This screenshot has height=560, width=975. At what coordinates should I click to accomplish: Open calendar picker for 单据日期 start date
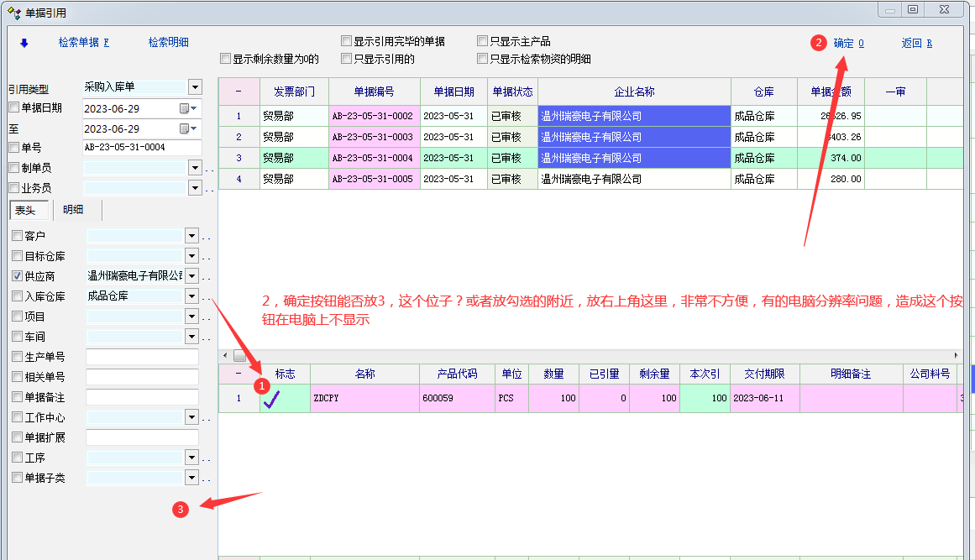pyautogui.click(x=186, y=108)
